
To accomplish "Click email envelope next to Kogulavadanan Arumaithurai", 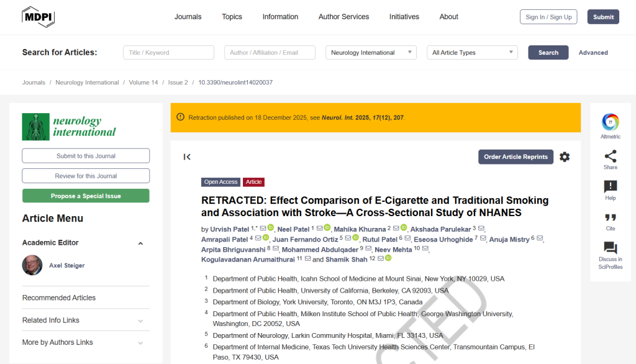I will tap(307, 258).
